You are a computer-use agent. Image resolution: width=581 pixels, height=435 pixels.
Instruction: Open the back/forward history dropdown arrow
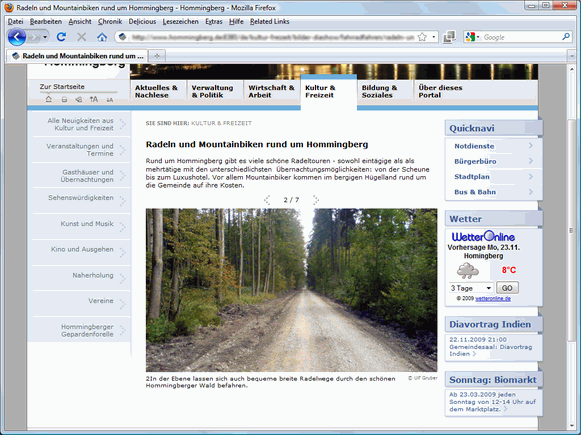pos(45,37)
